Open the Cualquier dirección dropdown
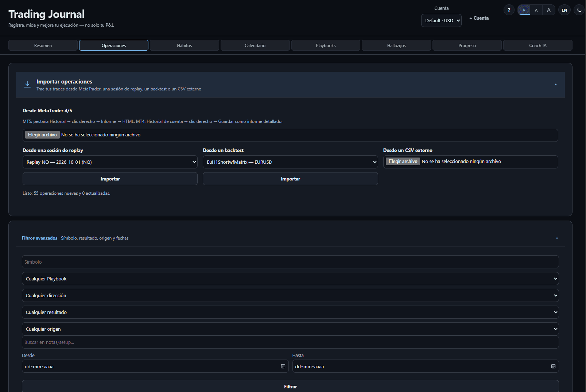 [x=290, y=295]
